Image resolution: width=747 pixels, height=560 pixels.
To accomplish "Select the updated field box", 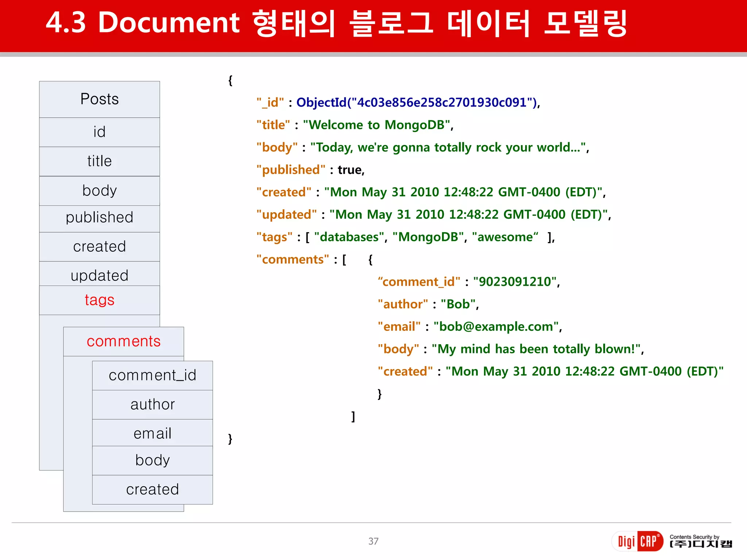I will pos(100,274).
